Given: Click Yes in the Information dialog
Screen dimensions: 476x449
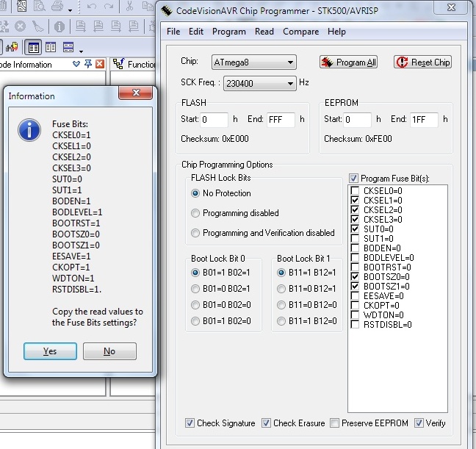Looking at the screenshot, I should tap(50, 351).
